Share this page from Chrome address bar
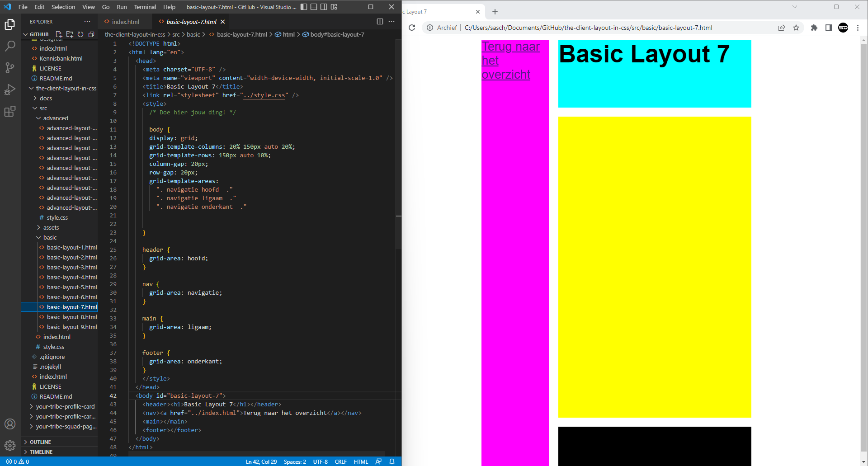Screen dimensions: 868x466 782,28
